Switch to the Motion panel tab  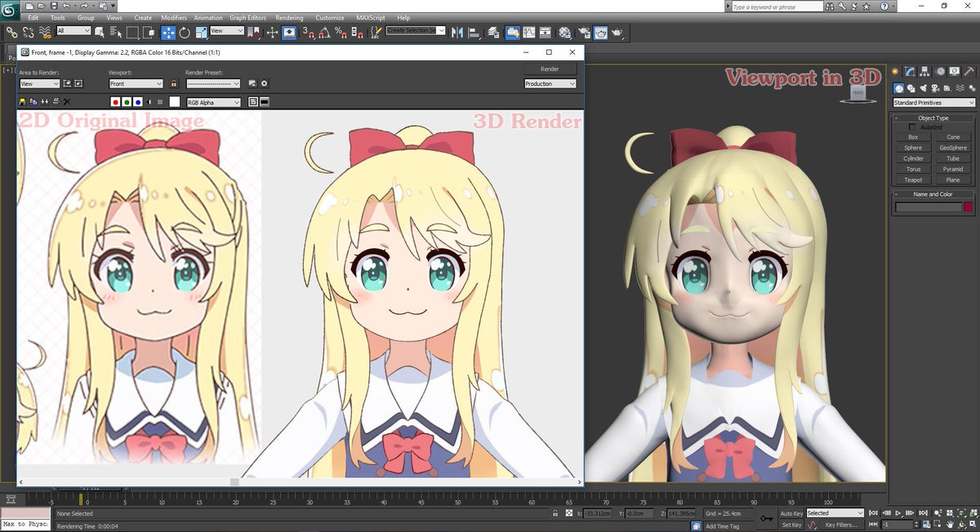coord(941,71)
